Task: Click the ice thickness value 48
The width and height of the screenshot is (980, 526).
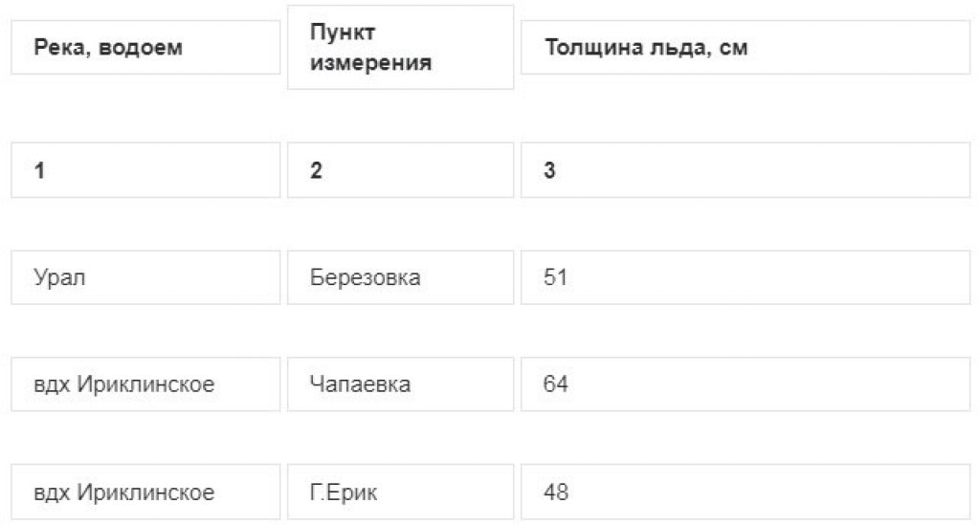Action: [556, 492]
